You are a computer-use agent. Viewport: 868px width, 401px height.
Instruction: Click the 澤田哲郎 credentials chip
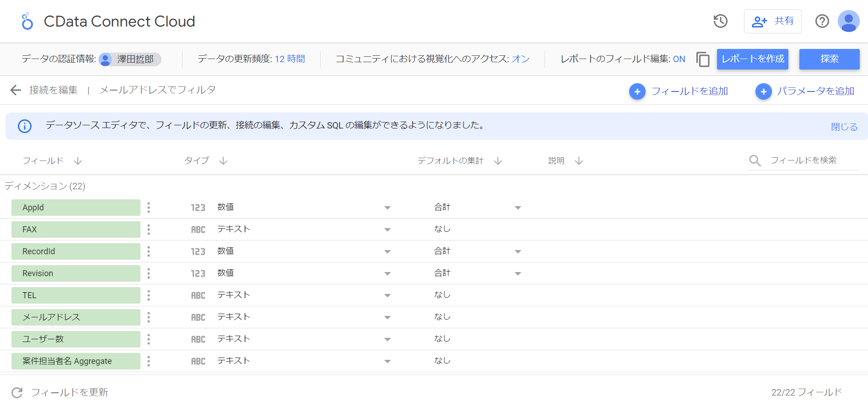(130, 59)
